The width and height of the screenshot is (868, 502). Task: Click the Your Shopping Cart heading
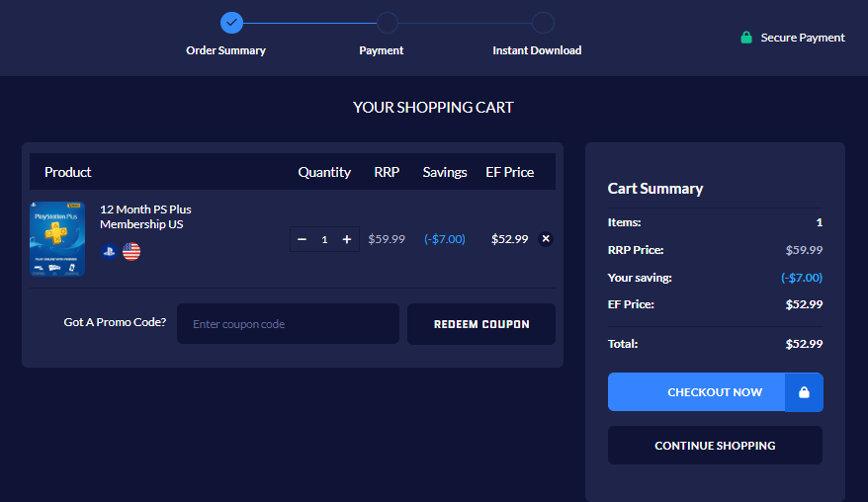(433, 108)
